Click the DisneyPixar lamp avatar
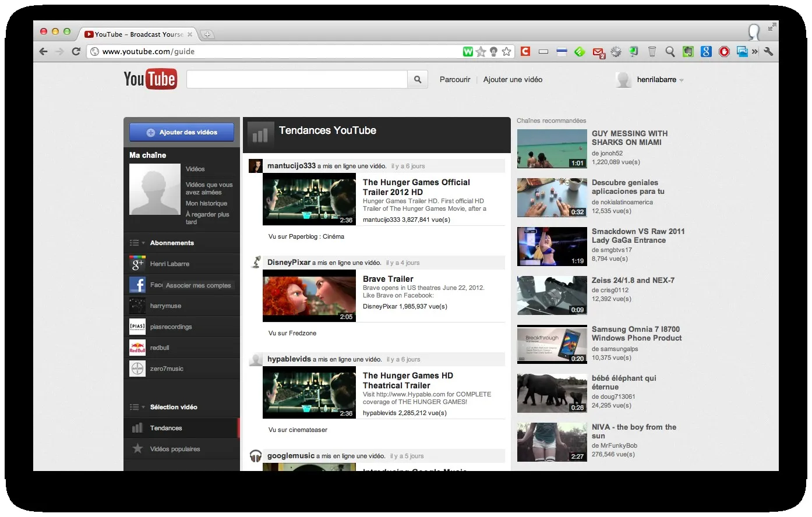Image resolution: width=812 pixels, height=517 pixels. coord(256,262)
